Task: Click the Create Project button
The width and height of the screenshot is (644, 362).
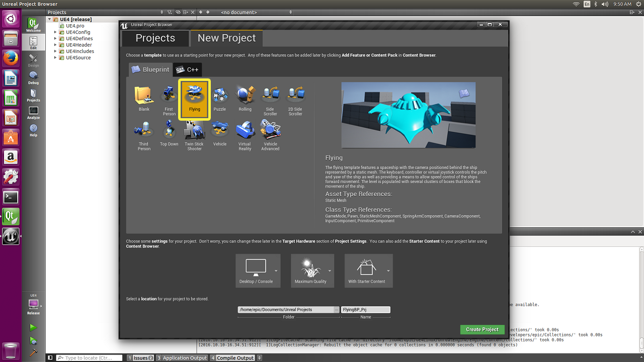Action: [482, 329]
